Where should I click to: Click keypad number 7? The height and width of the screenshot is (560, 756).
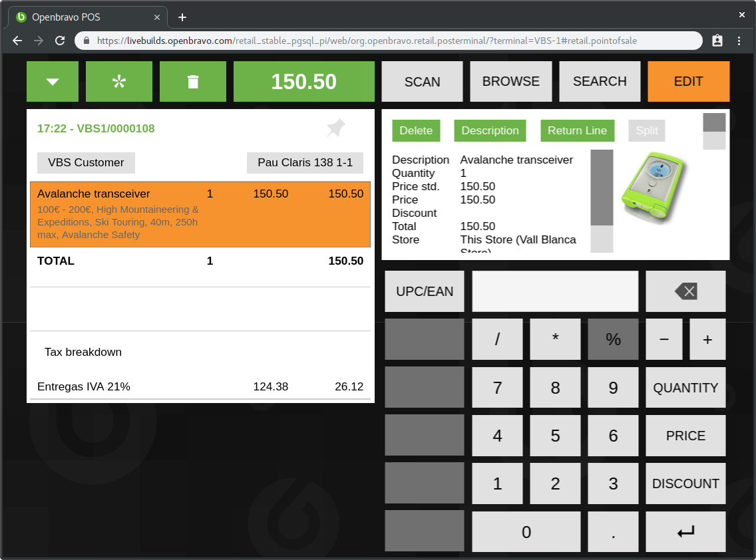497,388
